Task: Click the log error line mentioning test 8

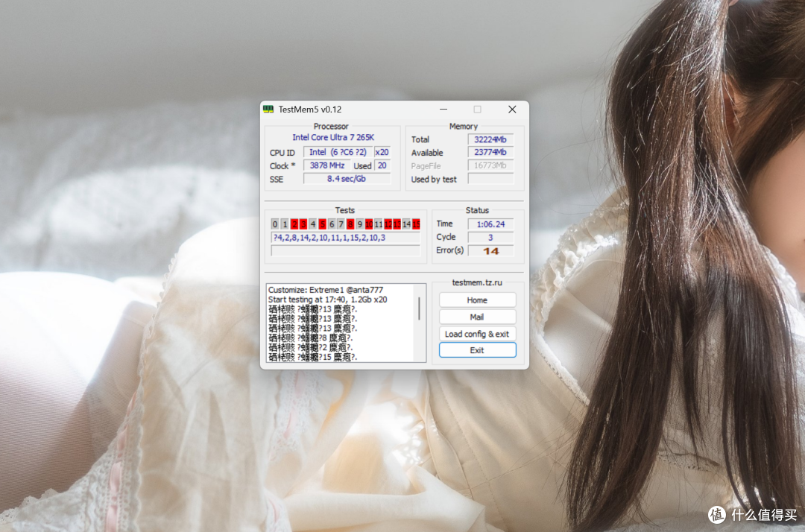Action: [x=311, y=338]
